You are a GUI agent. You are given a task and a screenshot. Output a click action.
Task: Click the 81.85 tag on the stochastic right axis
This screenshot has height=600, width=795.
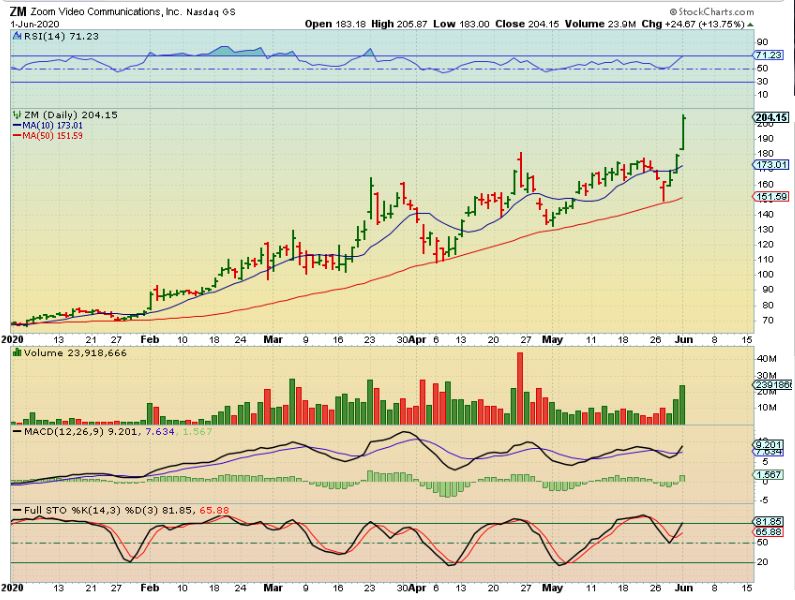coord(769,521)
